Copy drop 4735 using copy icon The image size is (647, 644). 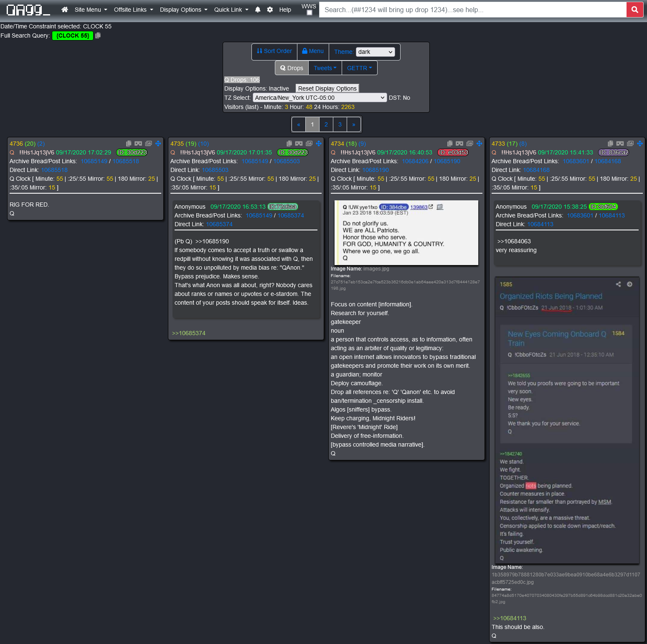tap(289, 144)
